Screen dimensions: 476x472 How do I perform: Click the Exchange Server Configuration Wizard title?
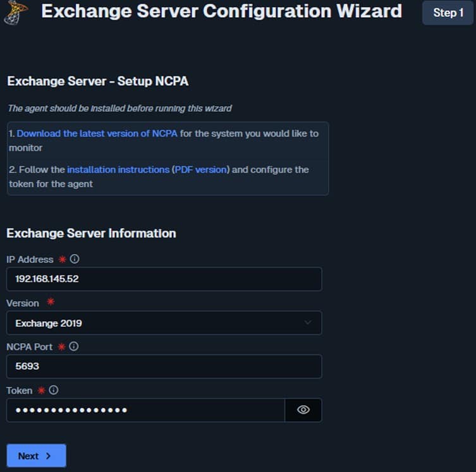[222, 11]
